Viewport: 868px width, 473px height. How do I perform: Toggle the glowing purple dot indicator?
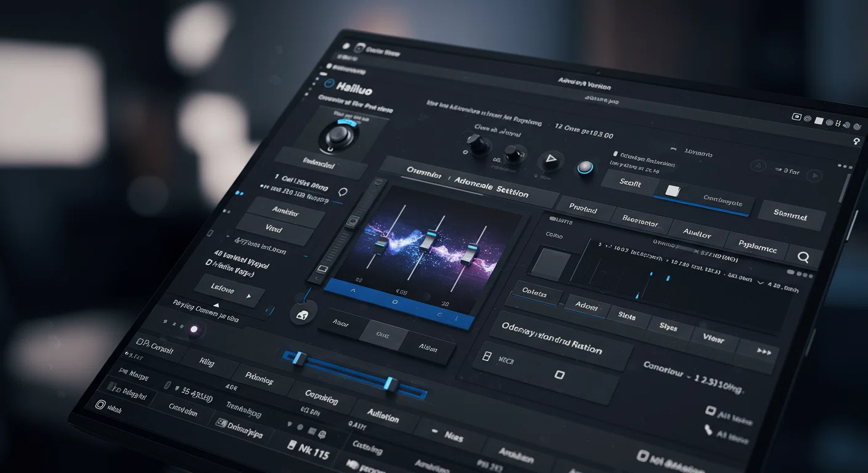pos(194,329)
